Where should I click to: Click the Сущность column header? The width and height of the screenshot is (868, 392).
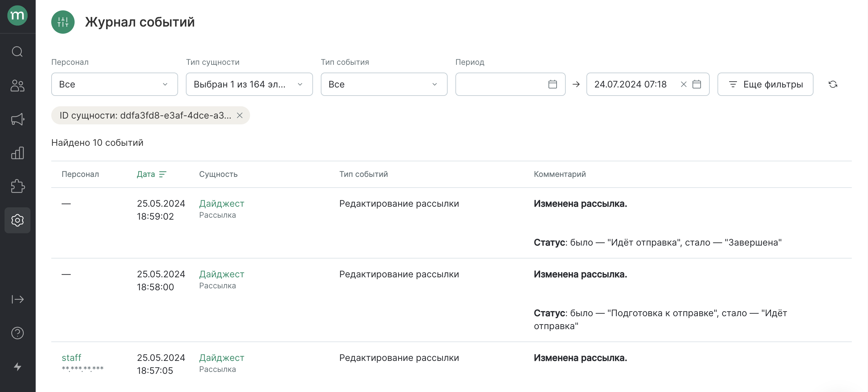218,174
